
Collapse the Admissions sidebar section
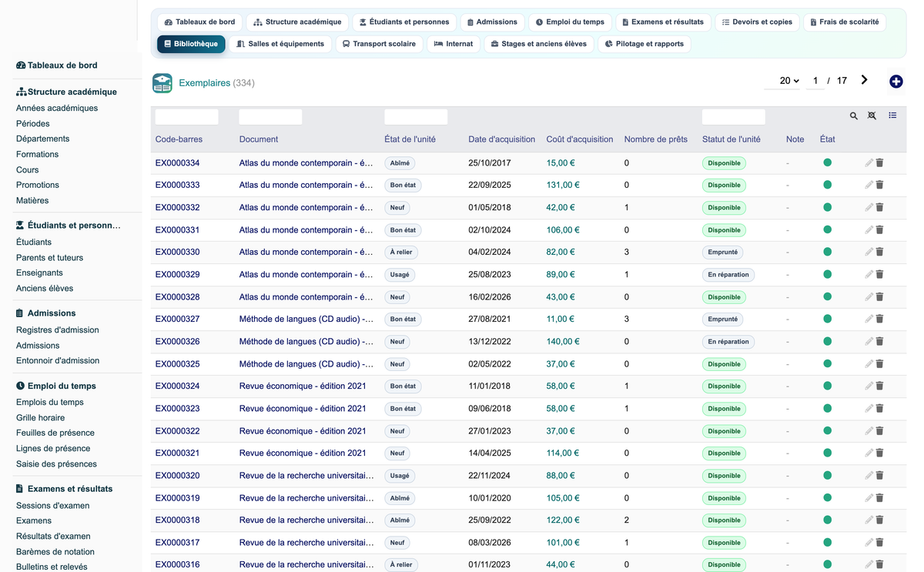point(46,314)
